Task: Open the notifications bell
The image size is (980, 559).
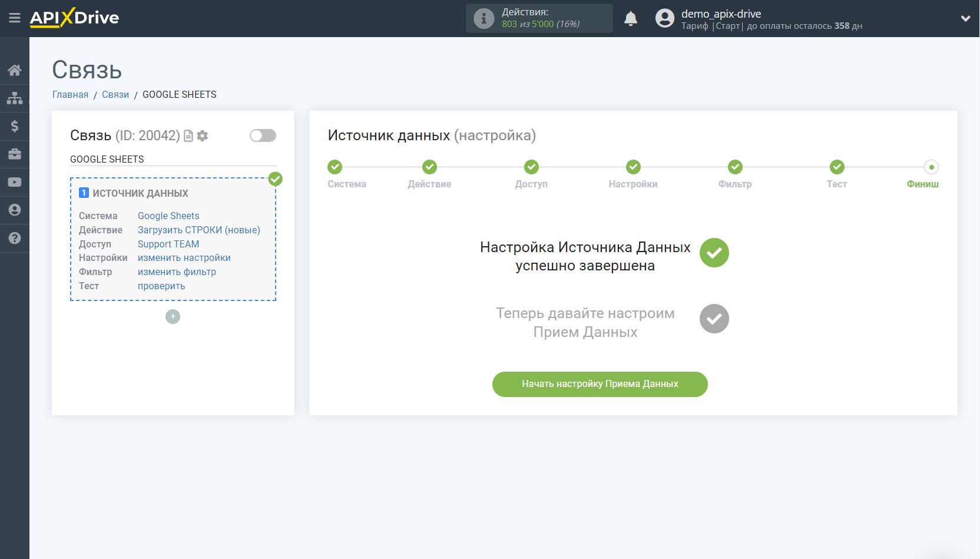Action: click(x=631, y=18)
